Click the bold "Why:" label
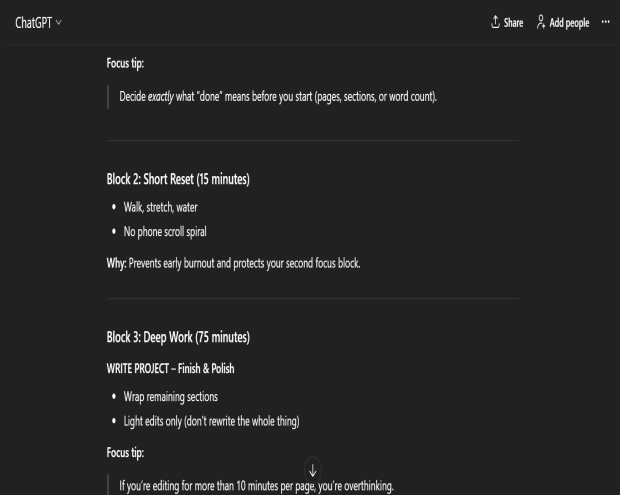This screenshot has width=620, height=495. [x=117, y=263]
